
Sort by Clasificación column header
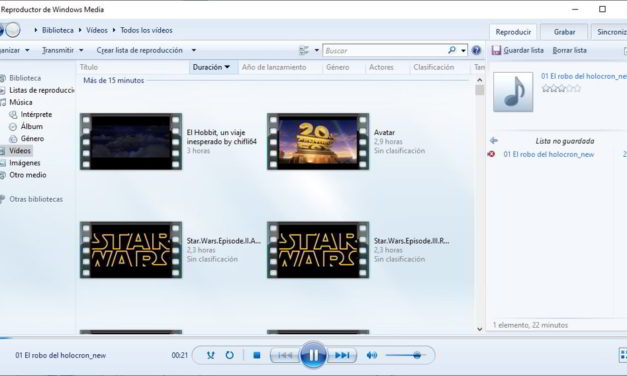(x=434, y=67)
